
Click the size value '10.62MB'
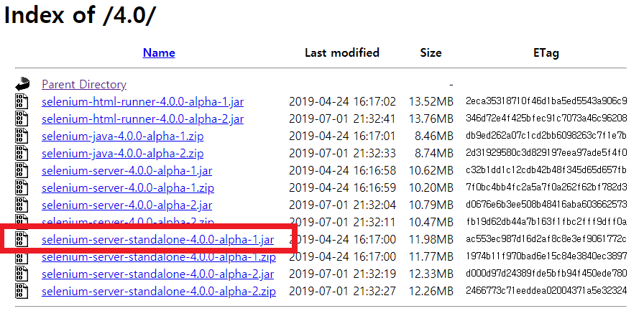431,170
